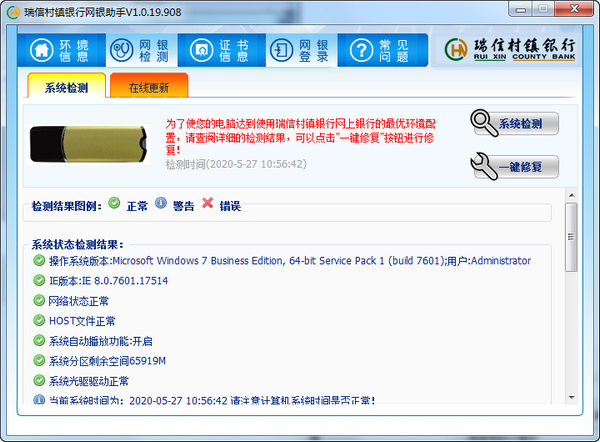The image size is (600, 442).
Task: Select the 系统光驱驱动正常 line
Action: [89, 381]
